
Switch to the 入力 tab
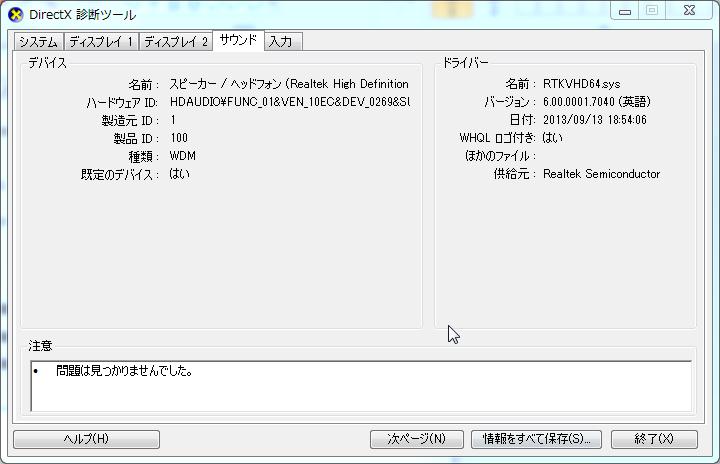[x=283, y=42]
